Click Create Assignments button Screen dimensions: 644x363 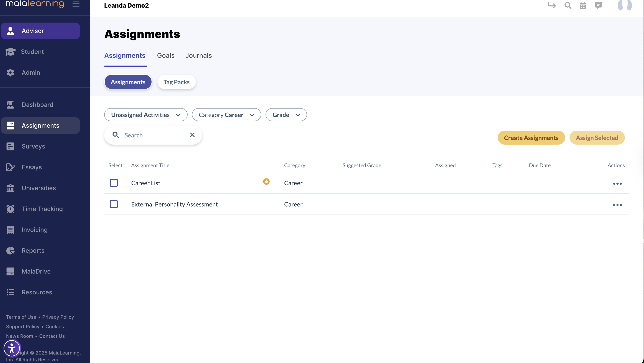click(531, 138)
